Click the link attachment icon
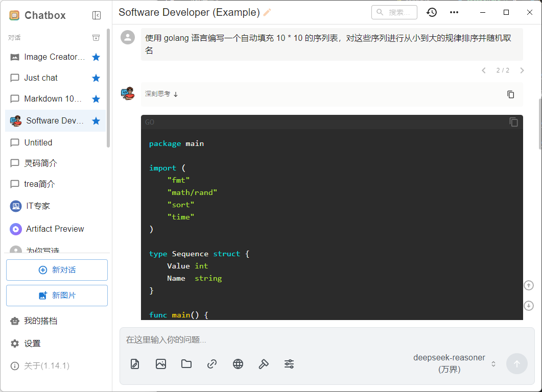This screenshot has height=392, width=542. point(212,364)
